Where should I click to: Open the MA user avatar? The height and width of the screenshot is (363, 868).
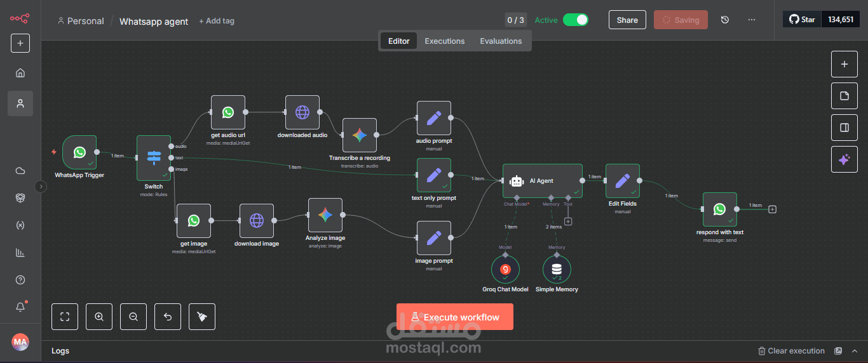coord(20,342)
